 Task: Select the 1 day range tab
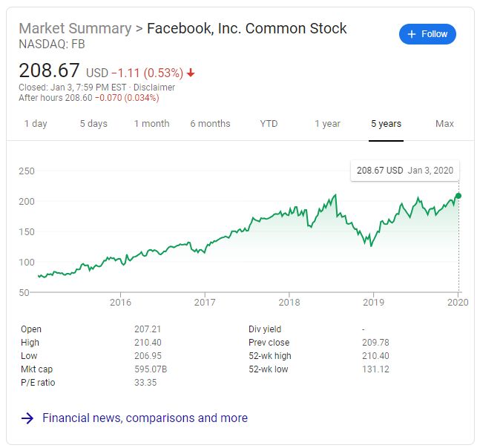point(36,124)
